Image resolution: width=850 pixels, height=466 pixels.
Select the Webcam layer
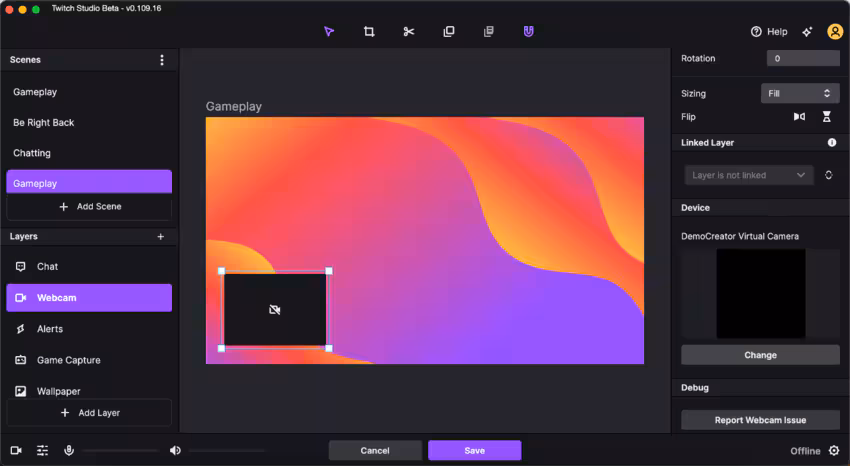pyautogui.click(x=89, y=297)
